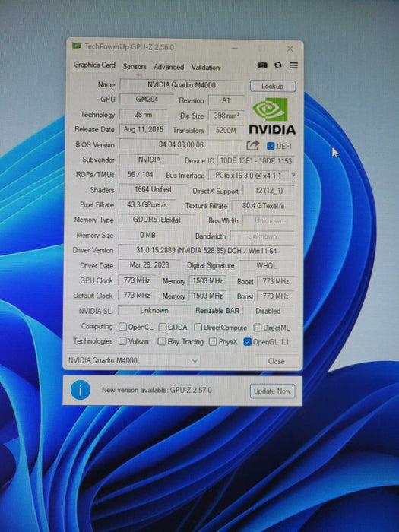This screenshot has height=532, width=399.
Task: Click 'New version available: GPU-Z 2.57.0' text
Action: 157,390
